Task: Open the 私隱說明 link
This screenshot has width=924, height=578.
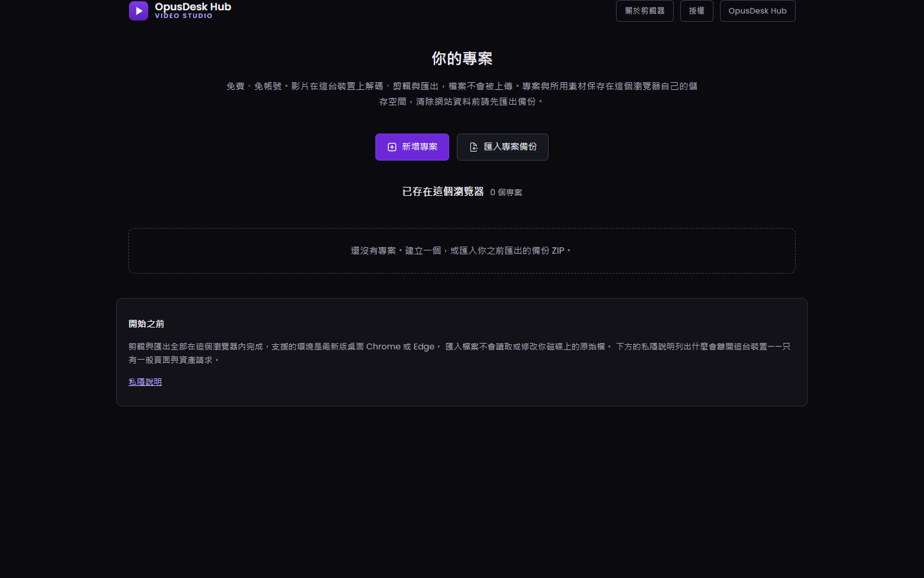Action: (x=145, y=381)
